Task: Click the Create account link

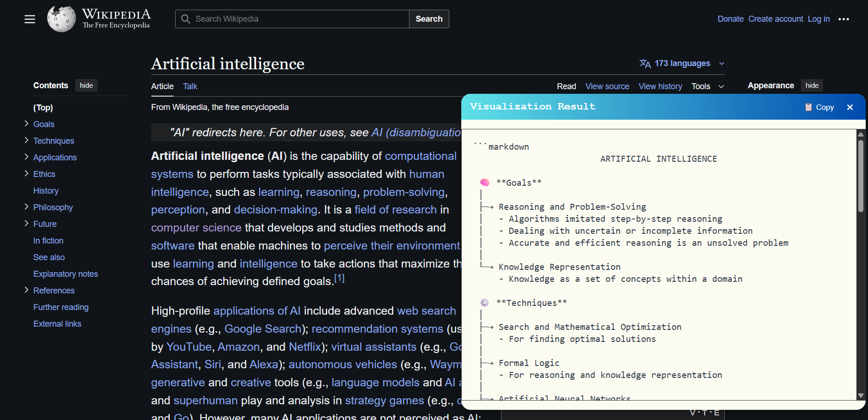Action: (776, 19)
